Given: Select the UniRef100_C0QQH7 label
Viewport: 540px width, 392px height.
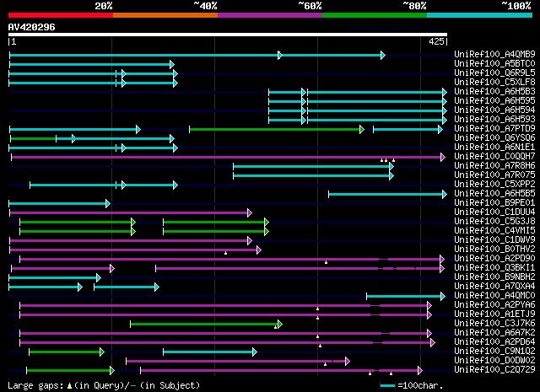Looking at the screenshot, I should point(494,156).
